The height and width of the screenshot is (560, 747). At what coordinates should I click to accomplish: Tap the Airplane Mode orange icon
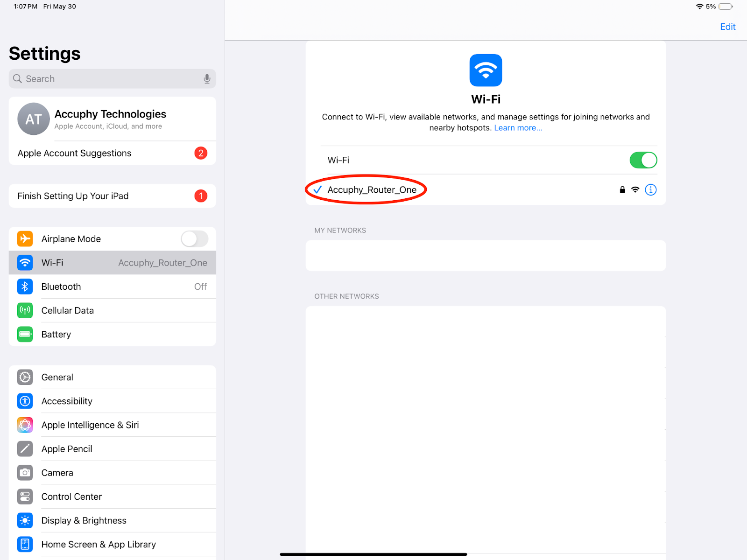pyautogui.click(x=25, y=239)
